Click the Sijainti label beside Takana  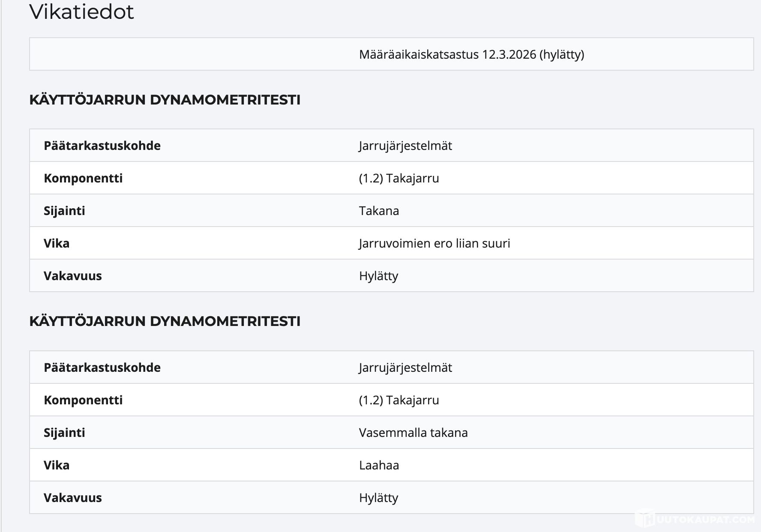click(x=64, y=211)
